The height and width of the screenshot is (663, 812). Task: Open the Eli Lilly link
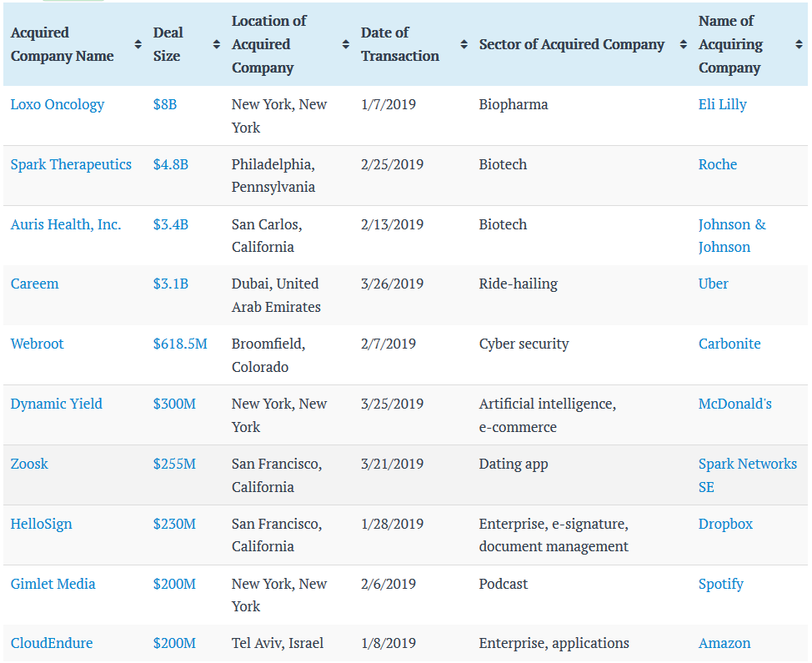coord(723,104)
